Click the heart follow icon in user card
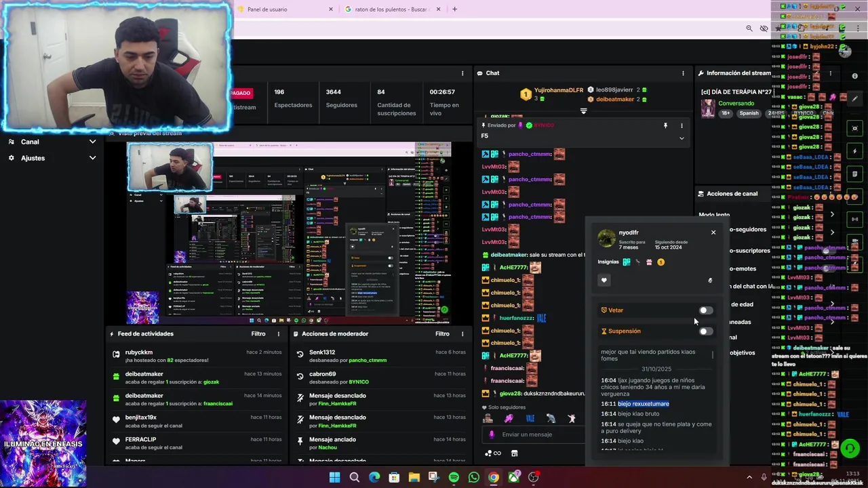The height and width of the screenshot is (488, 868). (604, 280)
